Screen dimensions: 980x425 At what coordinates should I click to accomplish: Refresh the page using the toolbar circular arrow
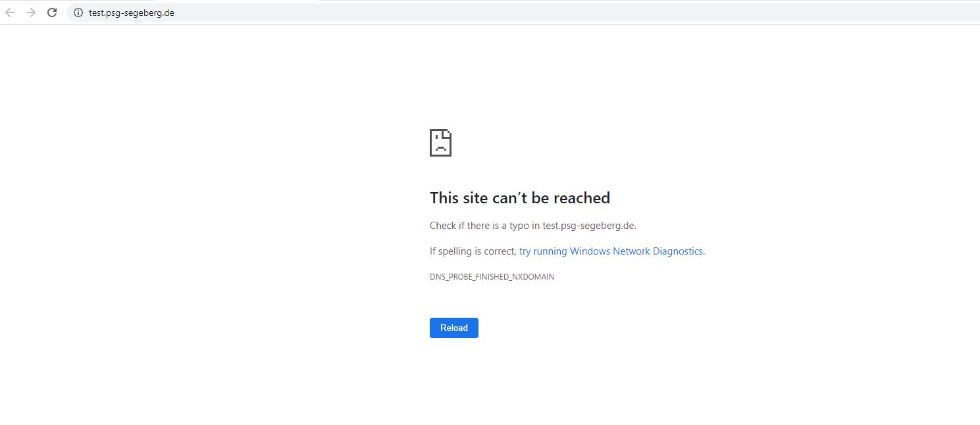click(x=52, y=12)
